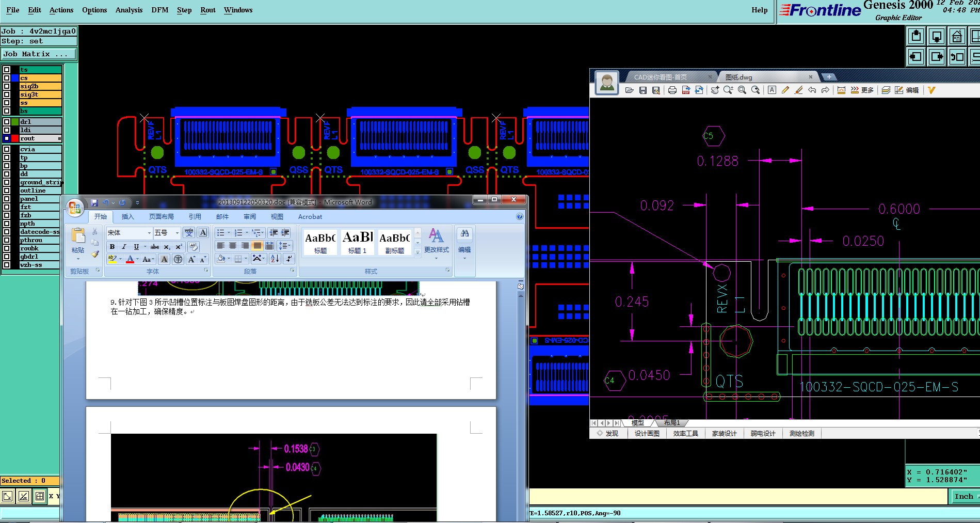Switch to Word's Insert tab
Screen dimensions: 980x523
tap(127, 217)
